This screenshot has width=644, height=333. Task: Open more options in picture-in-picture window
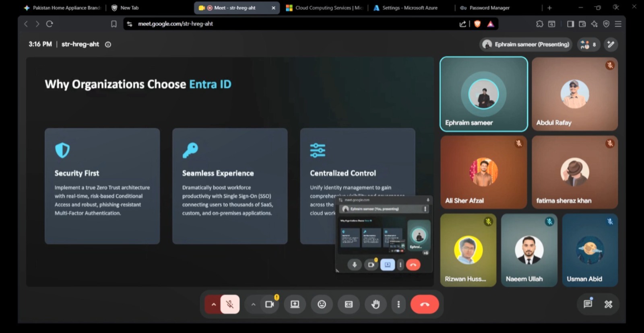coord(400,265)
